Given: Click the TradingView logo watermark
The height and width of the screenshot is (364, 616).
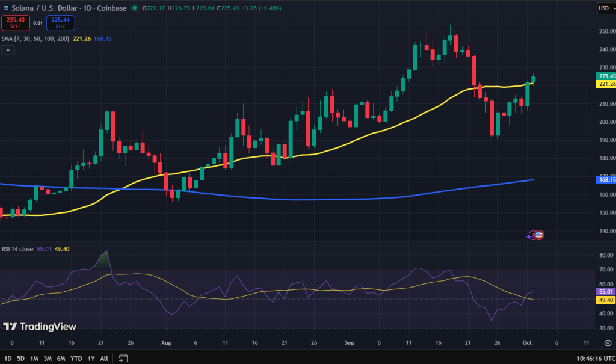Looking at the screenshot, I should [x=40, y=327].
